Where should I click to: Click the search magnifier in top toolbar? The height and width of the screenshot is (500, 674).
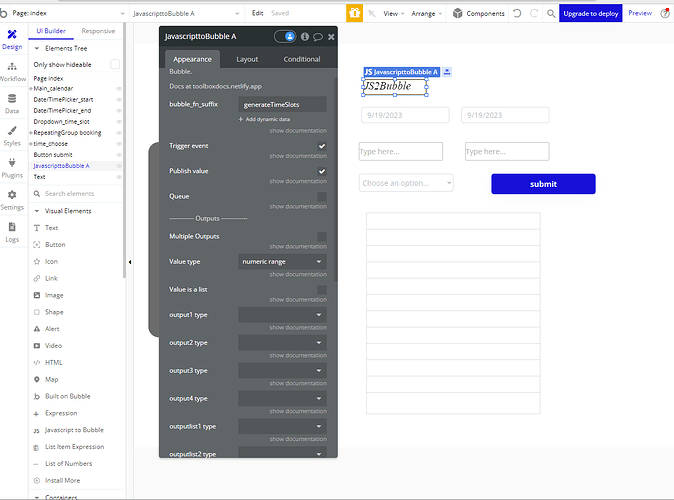click(551, 13)
